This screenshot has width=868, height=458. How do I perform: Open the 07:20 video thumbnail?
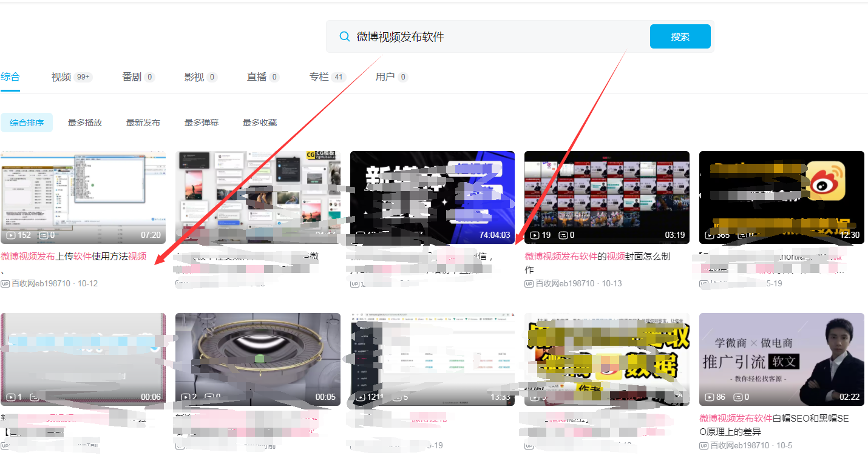pyautogui.click(x=83, y=197)
